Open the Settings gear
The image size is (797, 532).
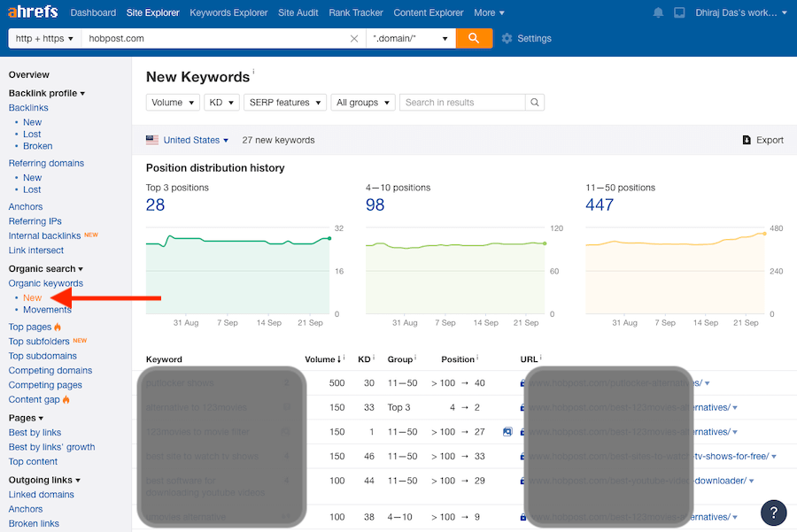[507, 38]
